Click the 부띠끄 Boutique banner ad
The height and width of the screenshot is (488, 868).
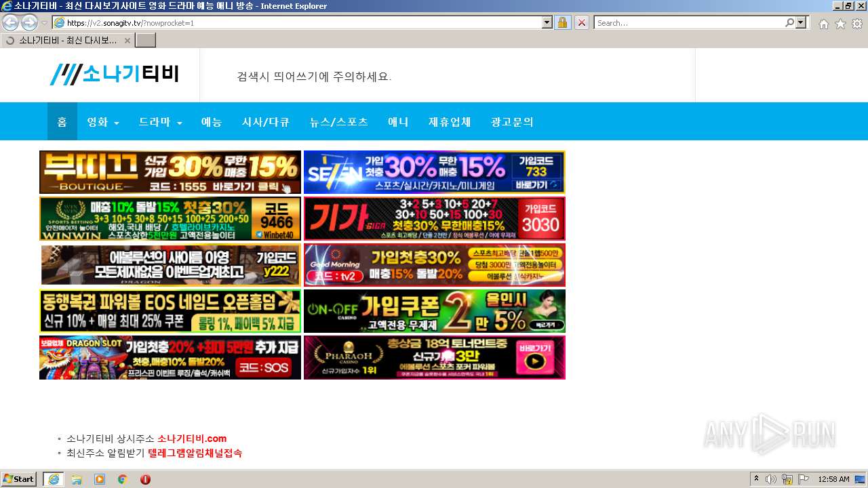[170, 172]
